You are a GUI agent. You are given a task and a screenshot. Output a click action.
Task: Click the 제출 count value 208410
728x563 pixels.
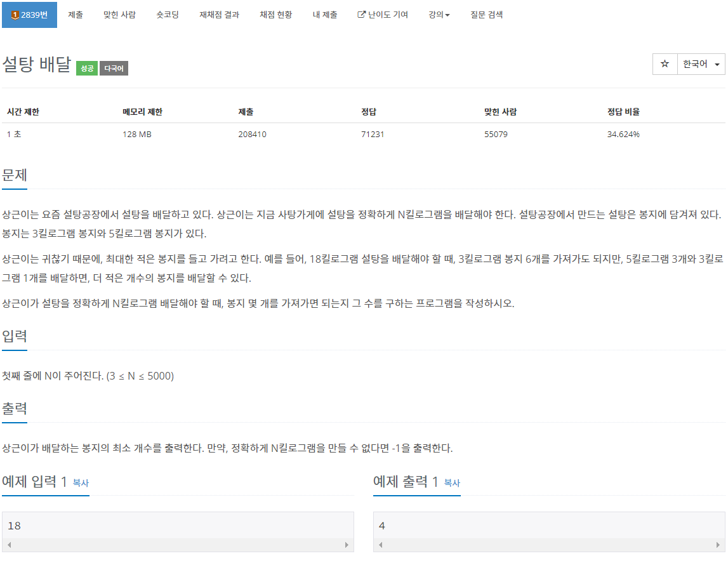tap(252, 135)
